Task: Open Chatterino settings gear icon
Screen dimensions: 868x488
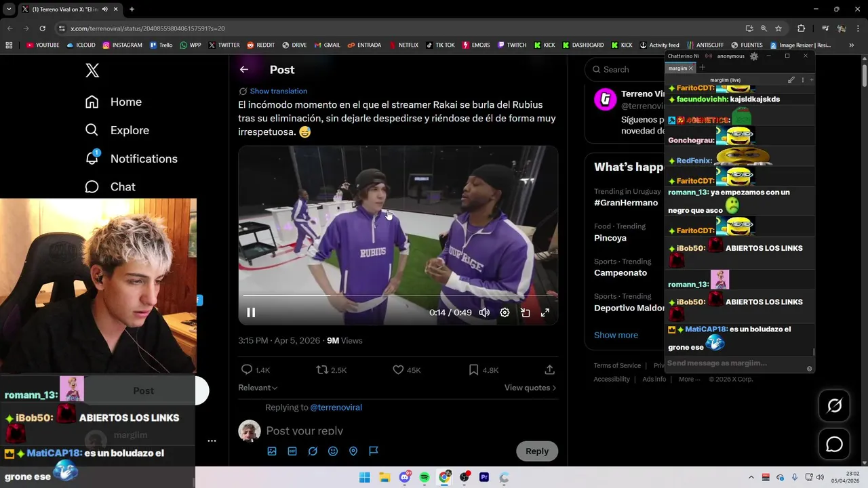Action: point(753,56)
